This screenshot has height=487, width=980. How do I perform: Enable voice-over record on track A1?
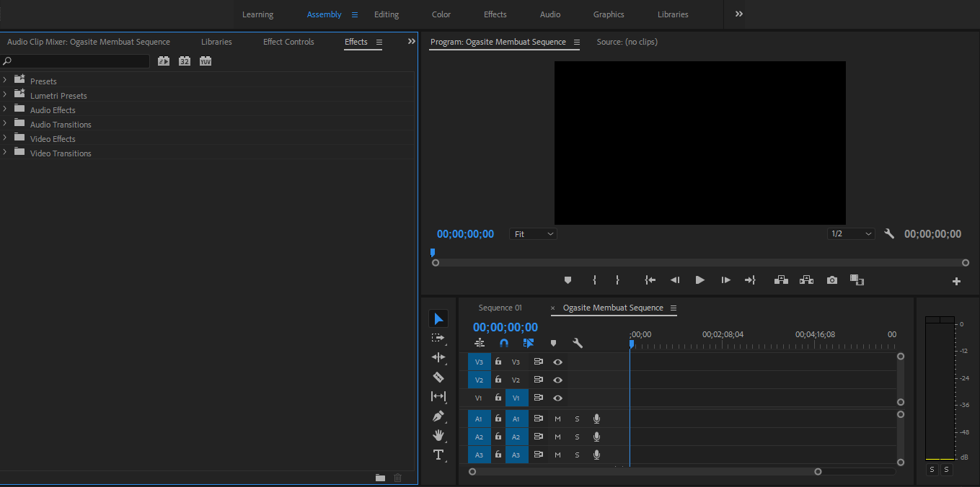(x=596, y=418)
